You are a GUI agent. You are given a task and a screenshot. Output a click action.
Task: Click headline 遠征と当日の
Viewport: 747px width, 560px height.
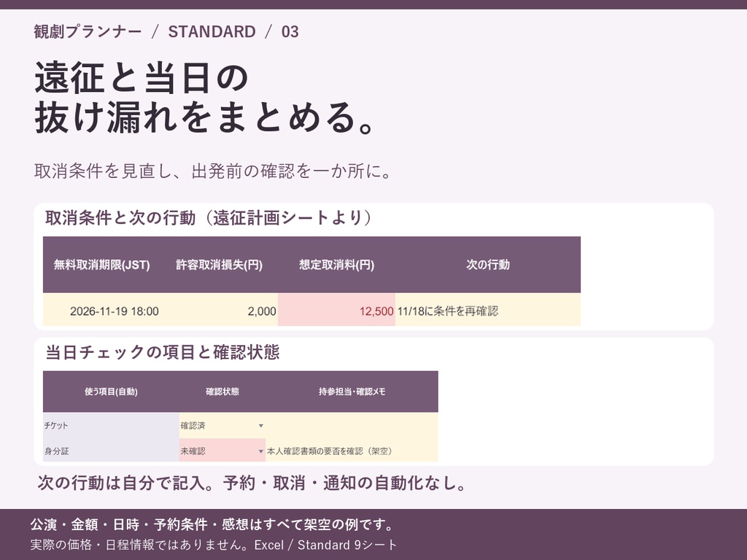coord(142,77)
